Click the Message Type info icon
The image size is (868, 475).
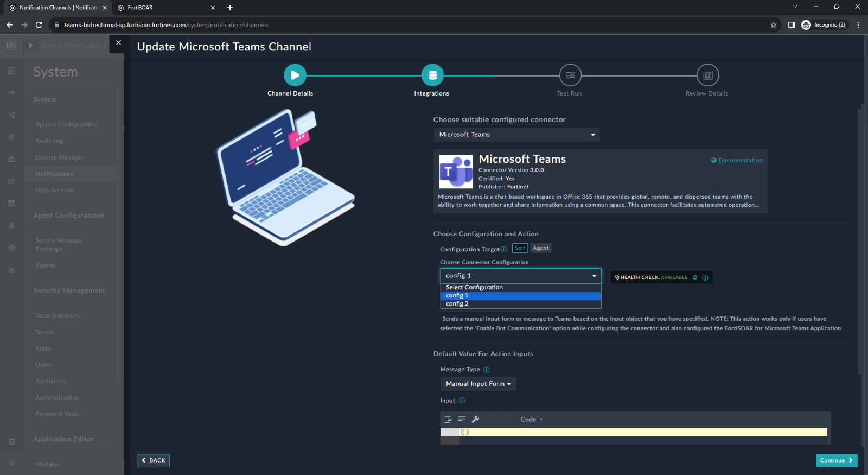pos(487,370)
